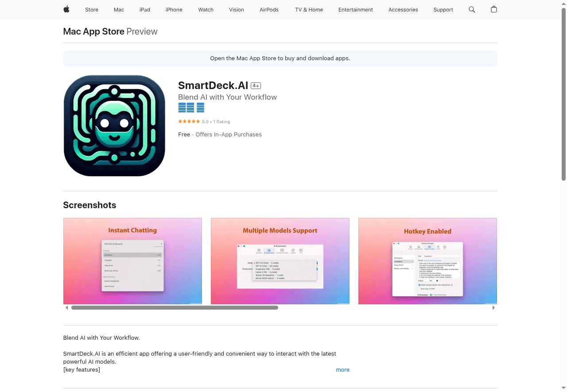Advance screenshots with the right carousel arrow
Image resolution: width=567 pixels, height=392 pixels.
(x=493, y=307)
